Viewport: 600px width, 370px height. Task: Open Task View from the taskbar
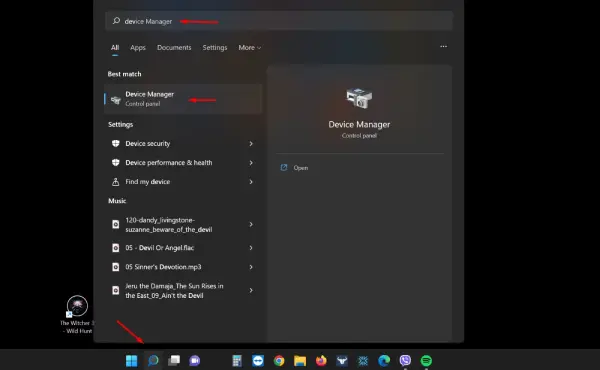(x=174, y=360)
